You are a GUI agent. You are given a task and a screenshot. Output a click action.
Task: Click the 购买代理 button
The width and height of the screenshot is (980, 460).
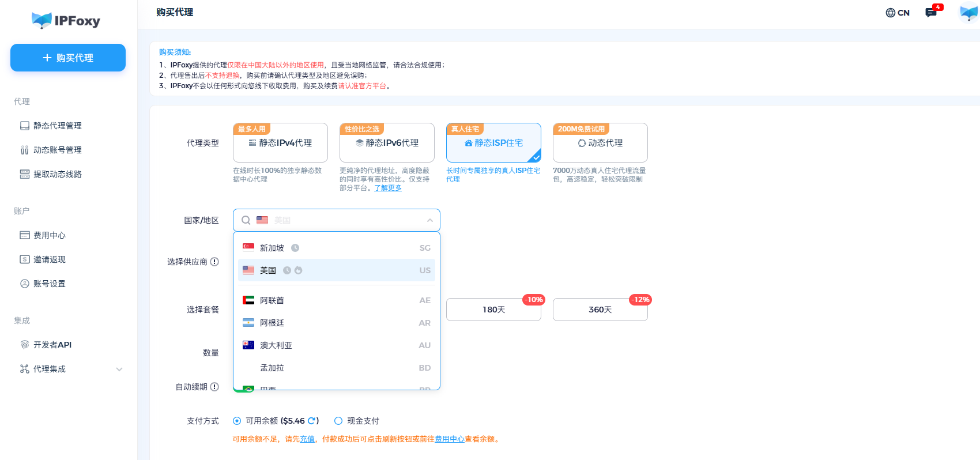(68, 58)
